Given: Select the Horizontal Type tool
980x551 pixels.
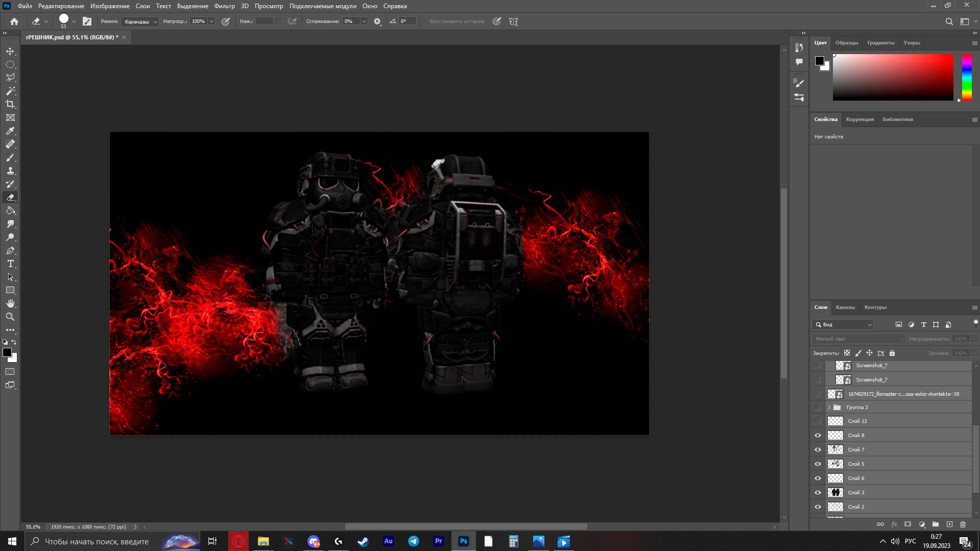Looking at the screenshot, I should tap(10, 263).
